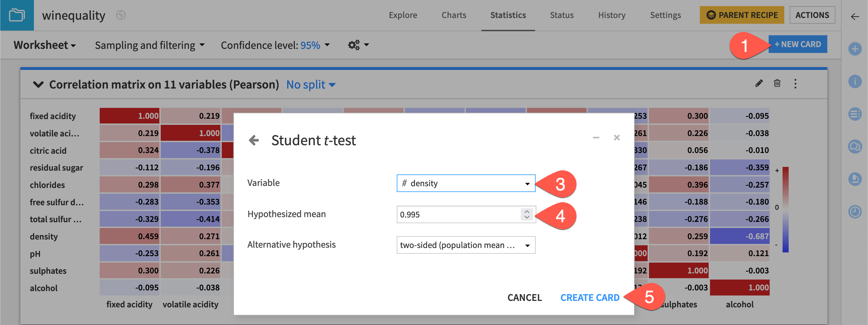Screen dimensions: 868x325
Task: Click the PARENT RECIPE button
Action: 742,15
